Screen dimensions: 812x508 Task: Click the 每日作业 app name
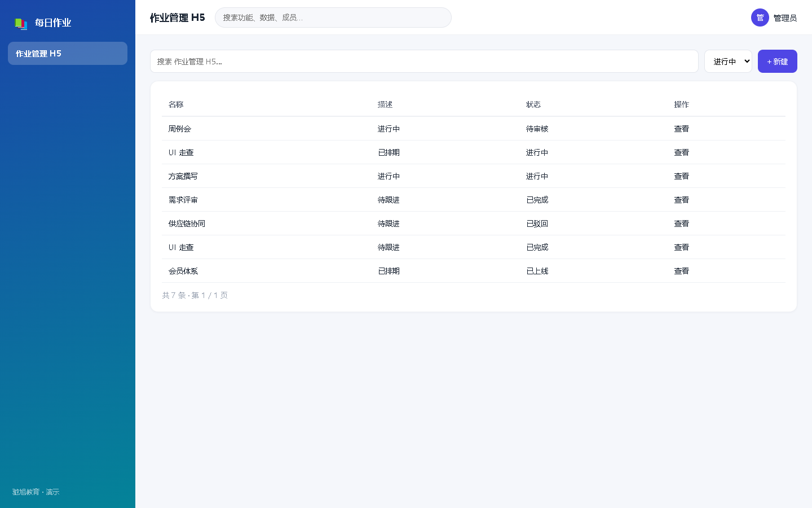coord(53,23)
